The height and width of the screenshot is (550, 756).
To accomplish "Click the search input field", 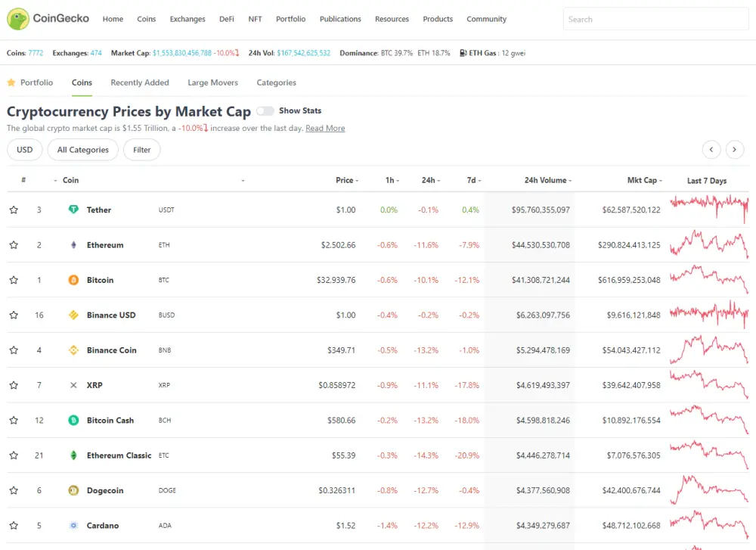I will [655, 20].
